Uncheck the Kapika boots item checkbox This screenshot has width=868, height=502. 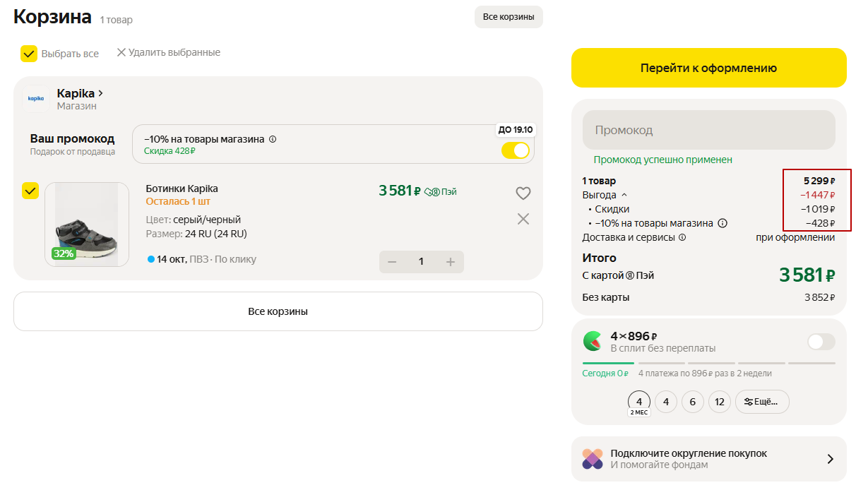coord(30,191)
